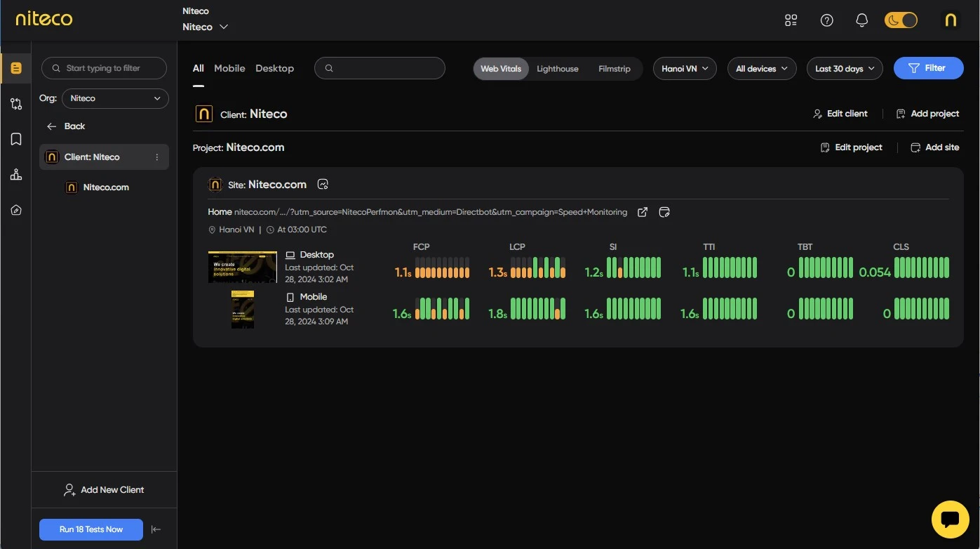Open the All devices dropdown
This screenshot has width=980, height=549.
coord(761,69)
